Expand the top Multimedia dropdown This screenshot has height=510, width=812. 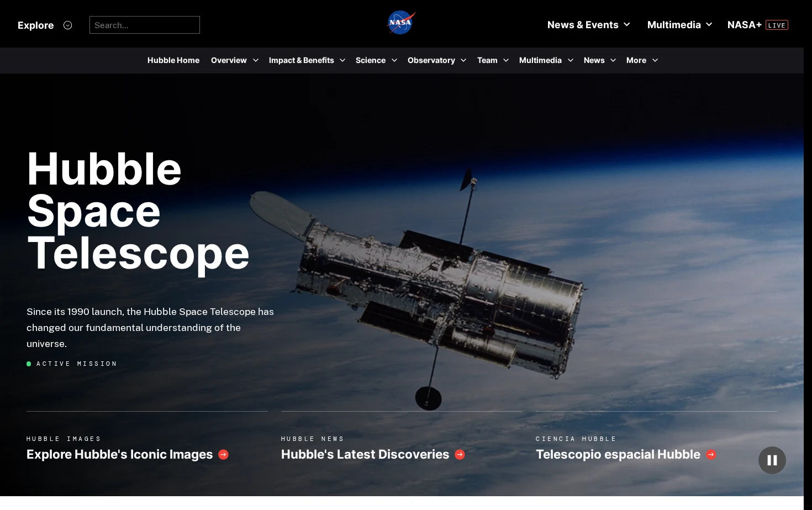pos(709,24)
